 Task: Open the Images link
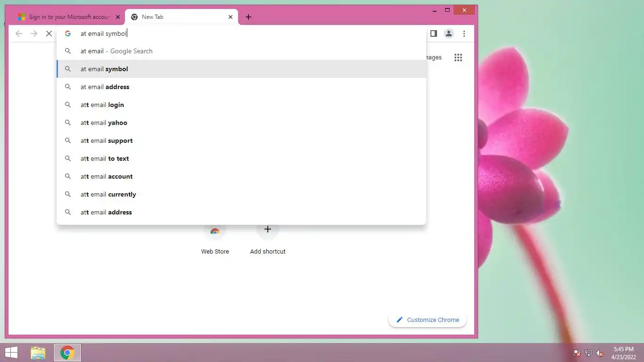[x=433, y=58]
